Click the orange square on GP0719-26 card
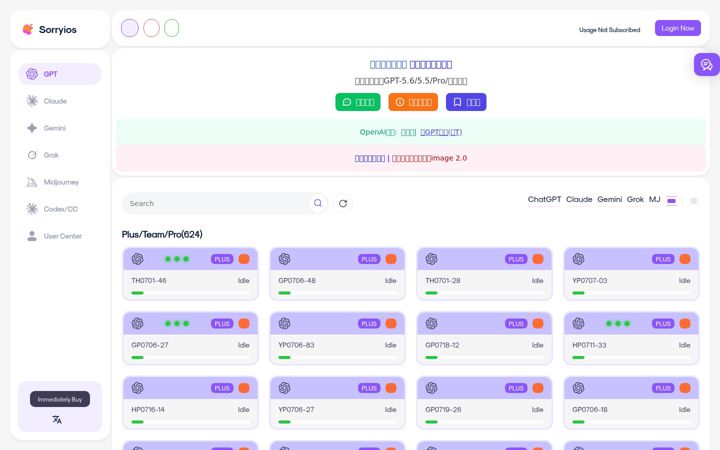This screenshot has height=450, width=720. point(538,388)
